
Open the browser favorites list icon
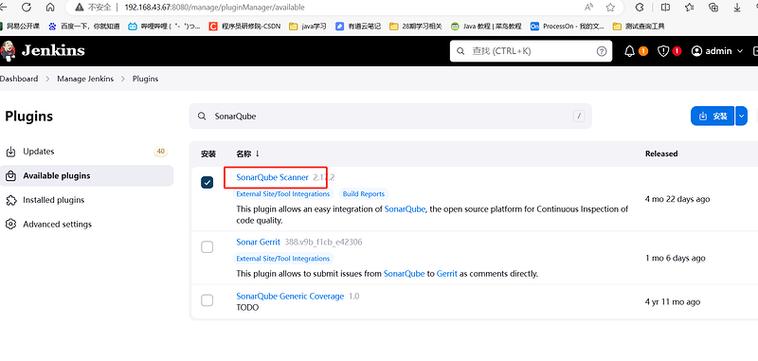[x=690, y=7]
